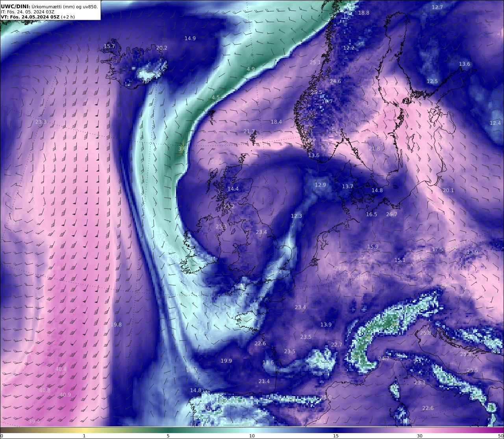This screenshot has height=439, width=504.
Task: Click the colorbar tick label 30
Action: 420,436
